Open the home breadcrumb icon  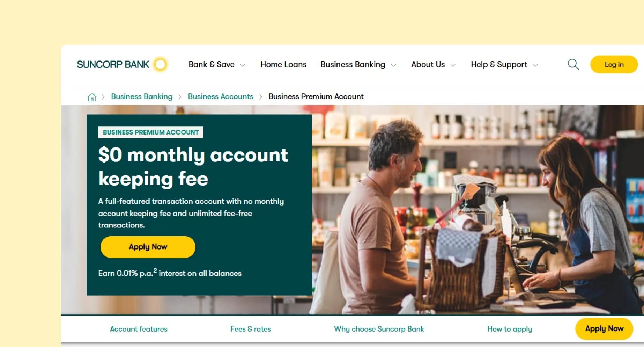pos(92,97)
